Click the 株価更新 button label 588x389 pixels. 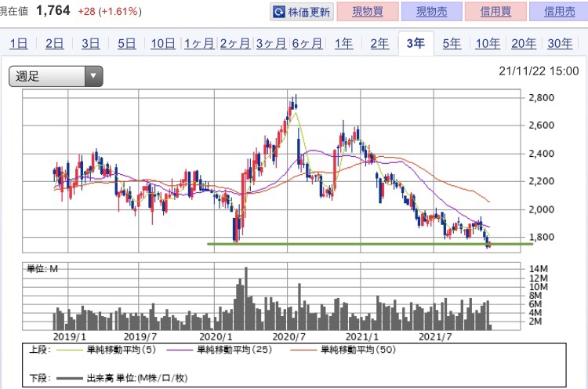309,12
